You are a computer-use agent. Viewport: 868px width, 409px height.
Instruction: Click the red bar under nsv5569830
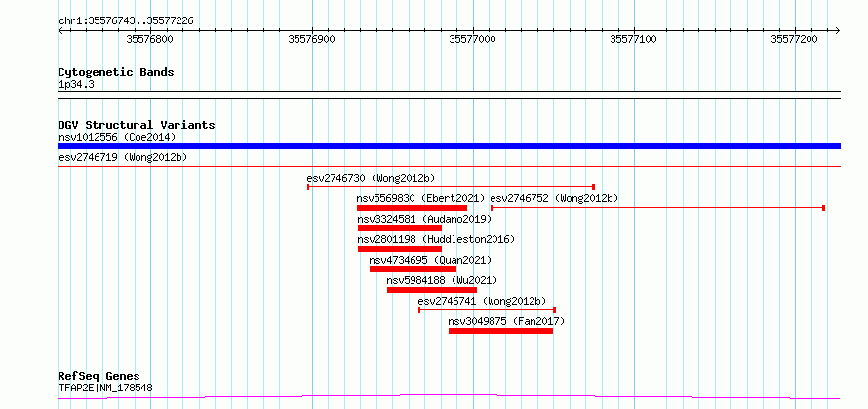pos(412,208)
